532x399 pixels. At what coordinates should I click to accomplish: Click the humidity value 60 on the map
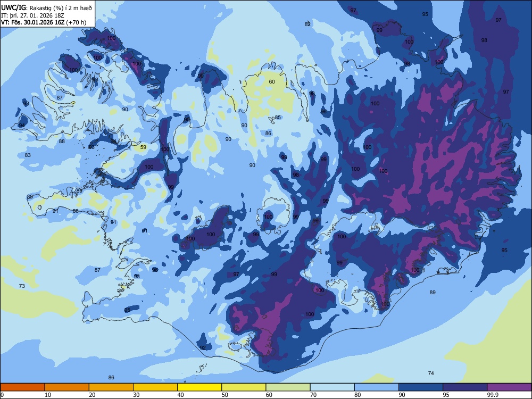pyautogui.click(x=272, y=82)
